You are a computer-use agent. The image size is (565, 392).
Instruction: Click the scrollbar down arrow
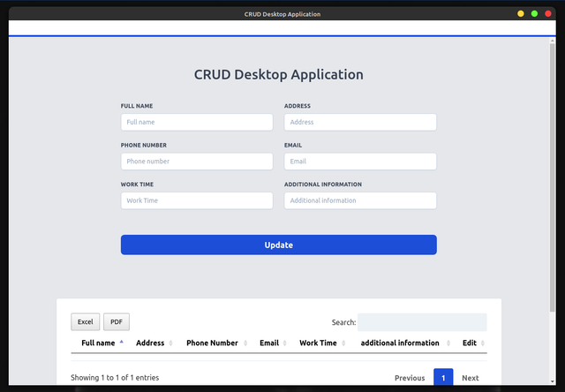coord(553,381)
